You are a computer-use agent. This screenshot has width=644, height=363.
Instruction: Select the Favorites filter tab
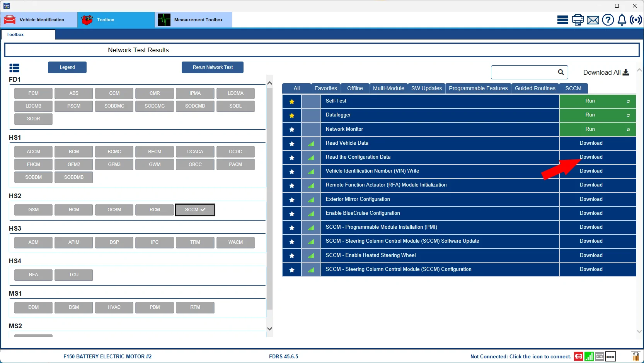click(326, 88)
